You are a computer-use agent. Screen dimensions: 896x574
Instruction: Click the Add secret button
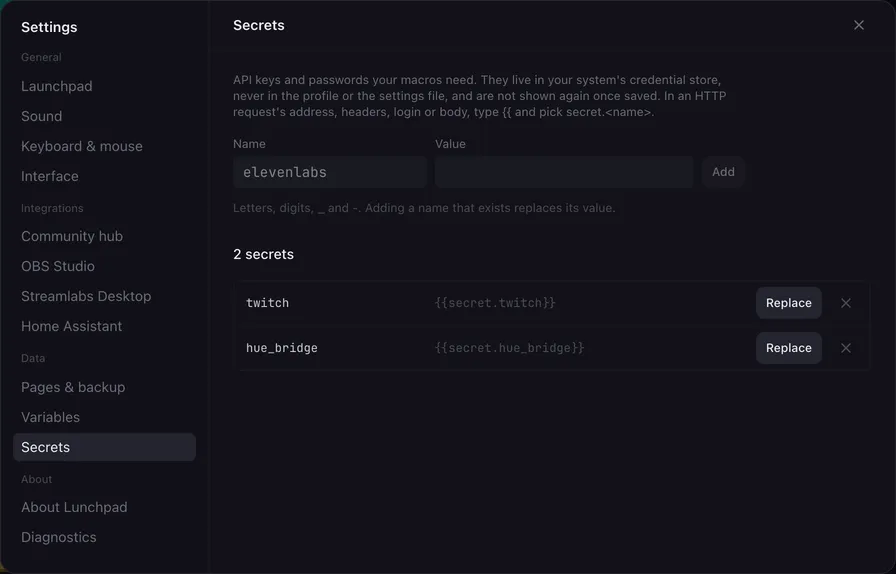[x=723, y=172]
